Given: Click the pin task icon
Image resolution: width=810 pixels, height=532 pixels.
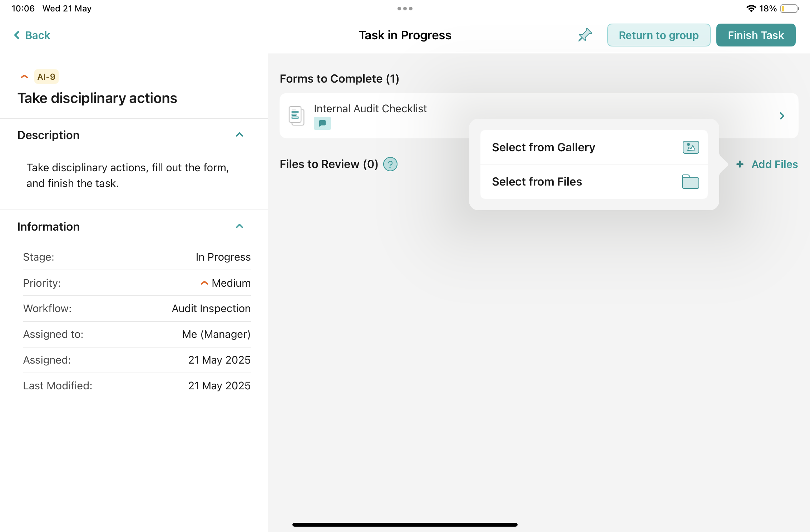Looking at the screenshot, I should click(585, 35).
